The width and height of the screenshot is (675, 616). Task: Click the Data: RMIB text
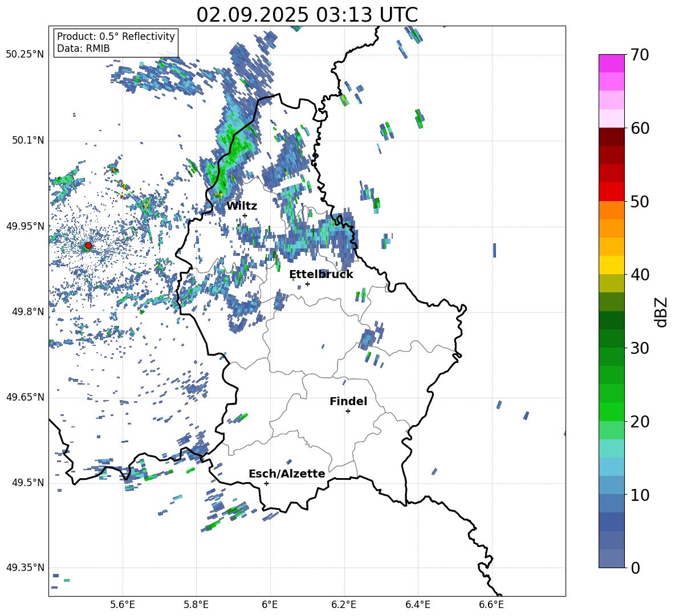[x=83, y=48]
